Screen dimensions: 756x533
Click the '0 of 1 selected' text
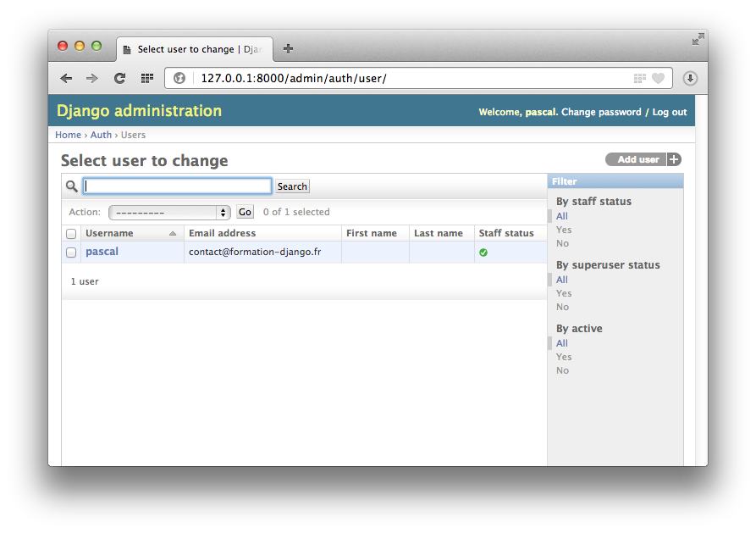click(x=296, y=212)
